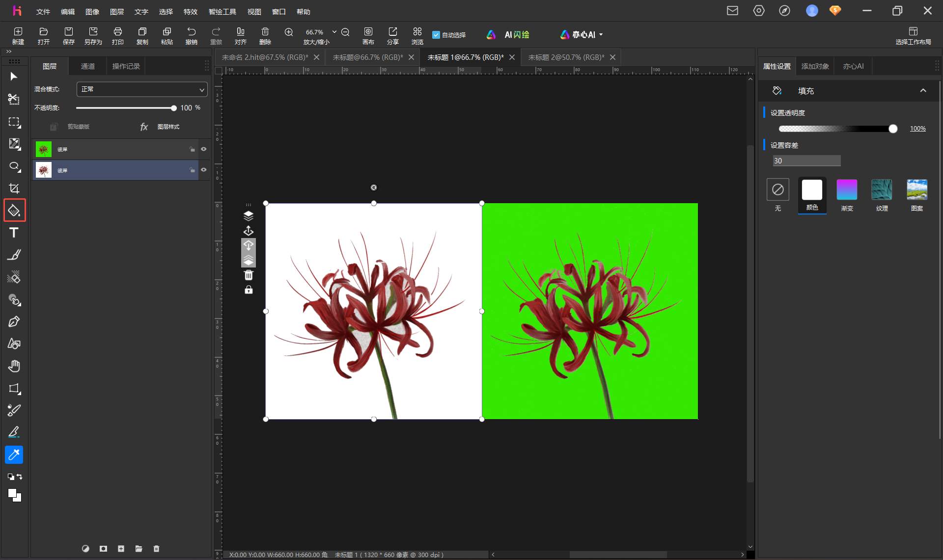The width and height of the screenshot is (943, 560).
Task: Choose the 渐变 gradient fill option
Action: point(847,195)
